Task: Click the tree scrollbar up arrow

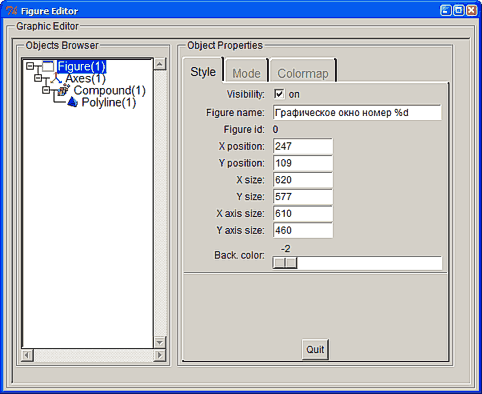Action: [x=160, y=64]
